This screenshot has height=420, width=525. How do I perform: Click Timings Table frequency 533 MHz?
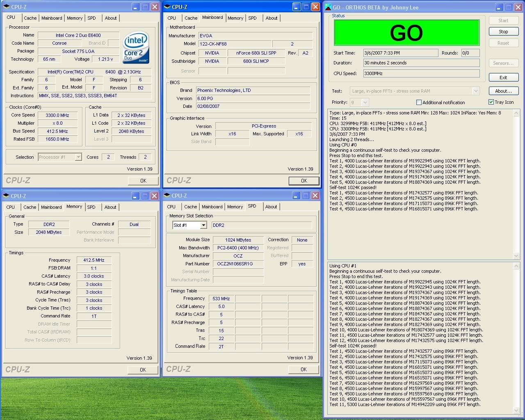(221, 299)
